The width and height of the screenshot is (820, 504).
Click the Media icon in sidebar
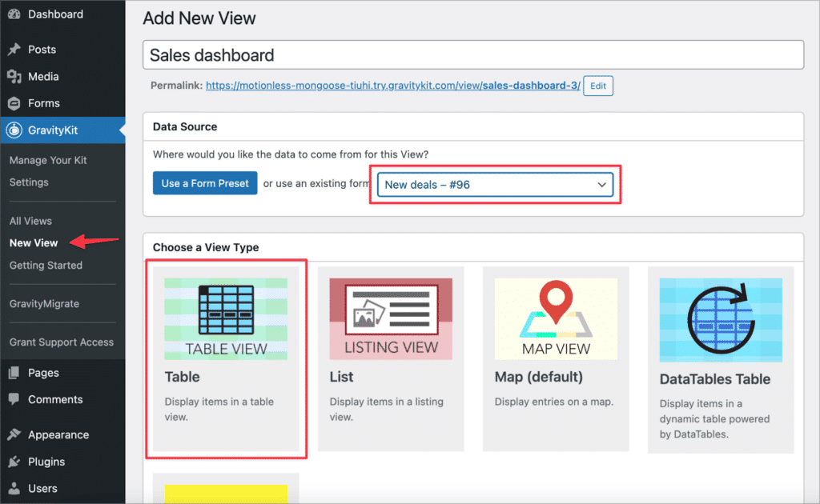(x=14, y=76)
